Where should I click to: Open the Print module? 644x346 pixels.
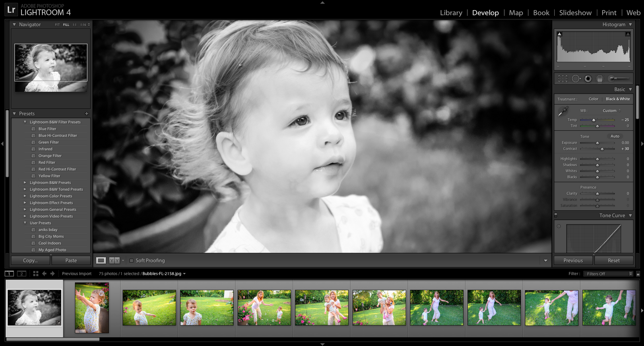click(x=609, y=13)
